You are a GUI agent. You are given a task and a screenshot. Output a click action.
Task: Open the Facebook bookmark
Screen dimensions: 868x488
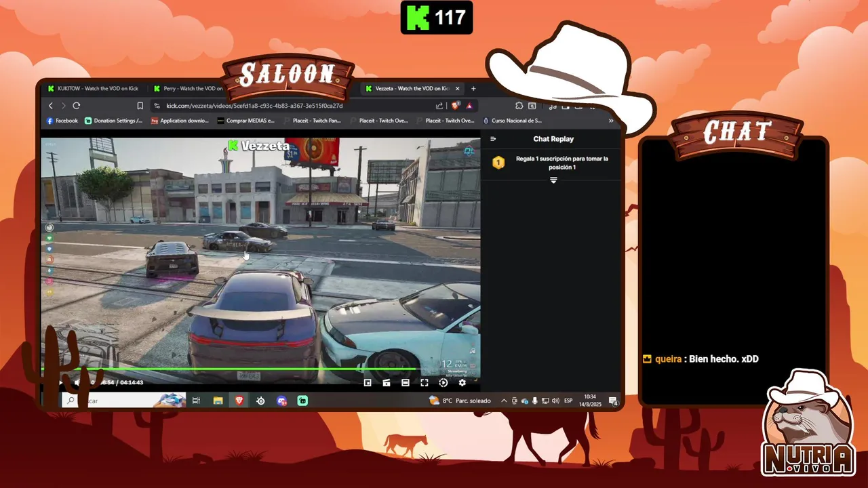coord(62,121)
